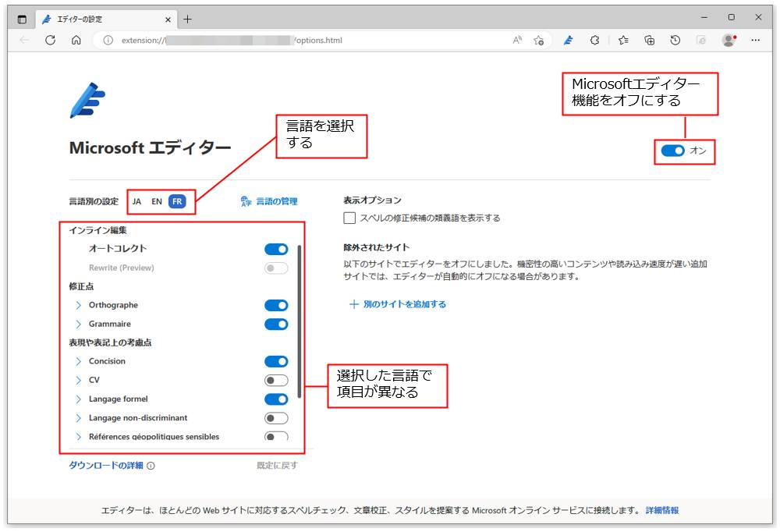Go to Home via house icon
Screen dimensions: 780x532
(76, 41)
